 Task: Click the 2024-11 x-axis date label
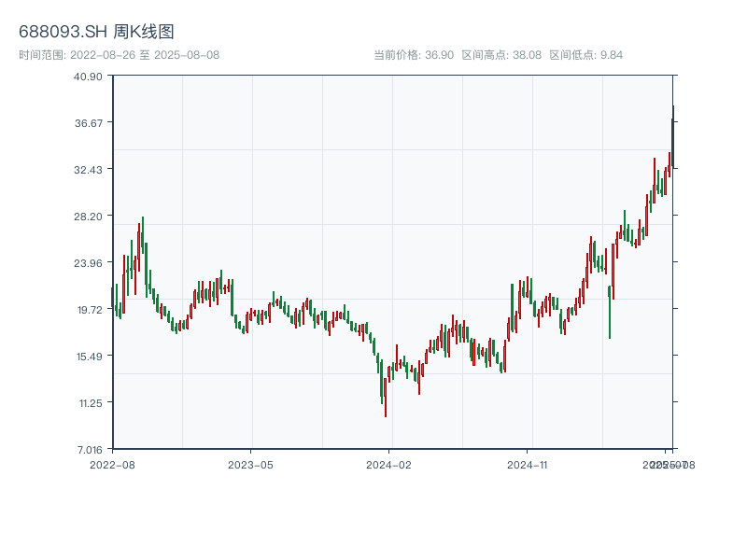click(528, 464)
